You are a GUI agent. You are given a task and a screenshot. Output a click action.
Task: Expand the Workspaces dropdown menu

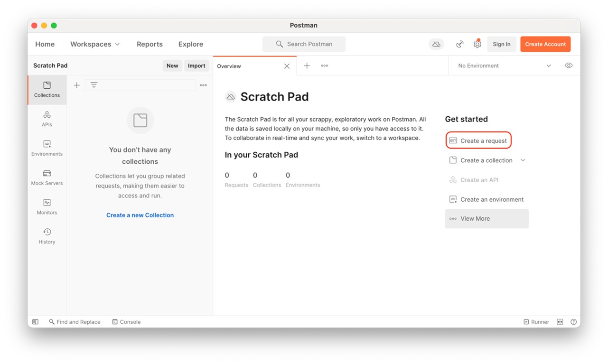pyautogui.click(x=95, y=44)
